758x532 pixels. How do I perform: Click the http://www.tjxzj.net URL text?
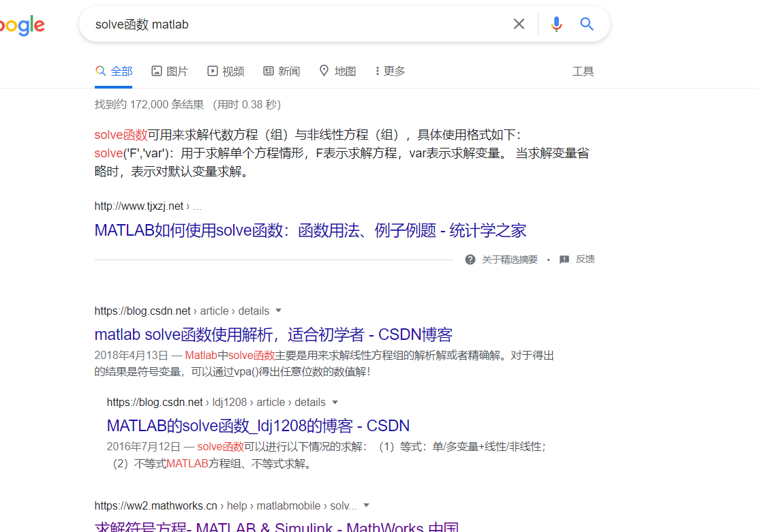pyautogui.click(x=139, y=206)
